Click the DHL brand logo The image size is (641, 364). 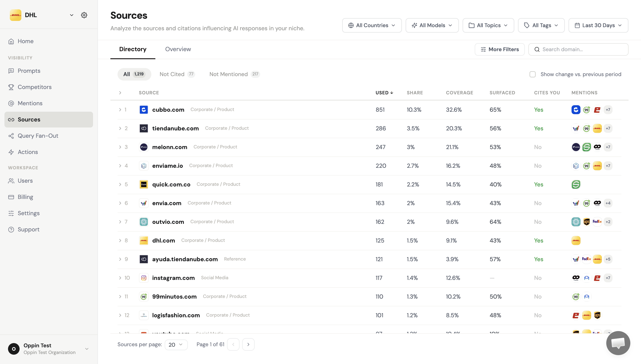point(16,15)
